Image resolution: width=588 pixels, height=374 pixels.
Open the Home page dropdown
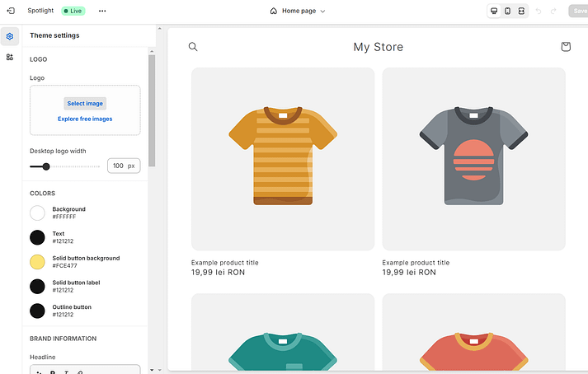coord(298,11)
